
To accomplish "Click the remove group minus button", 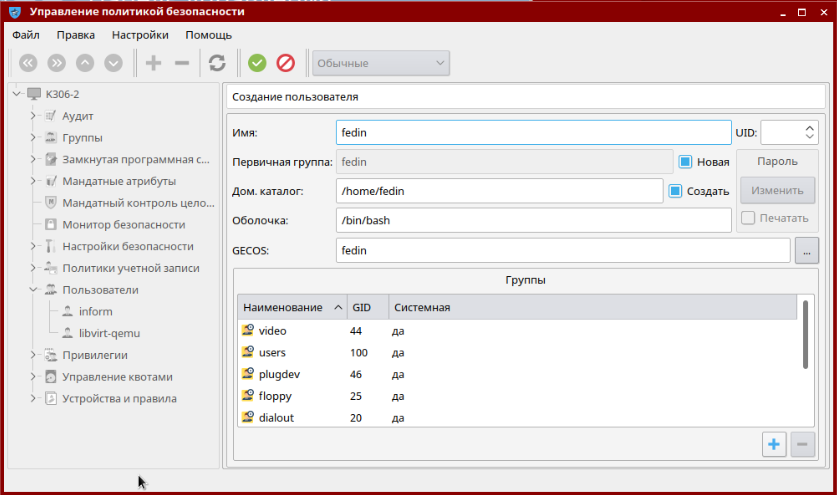I will (802, 444).
